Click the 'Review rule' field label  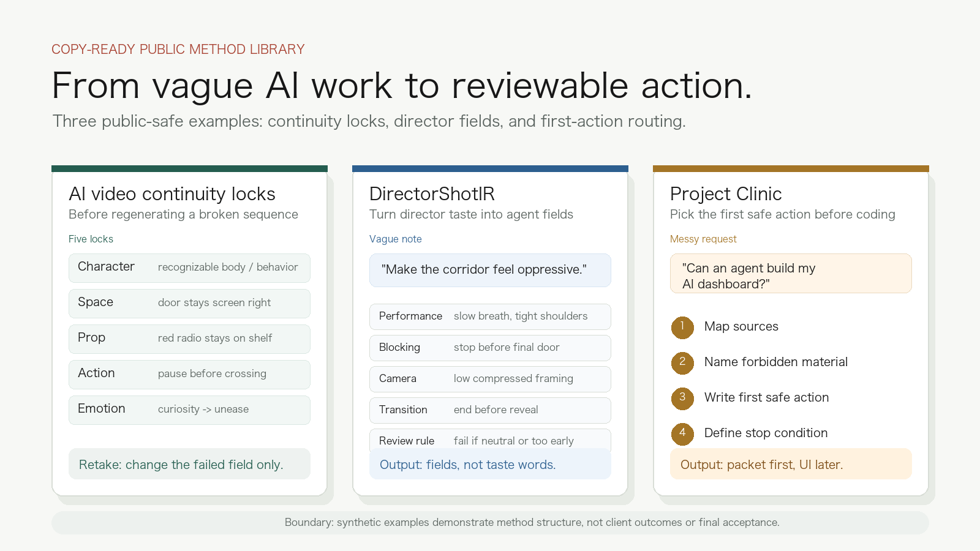407,441
